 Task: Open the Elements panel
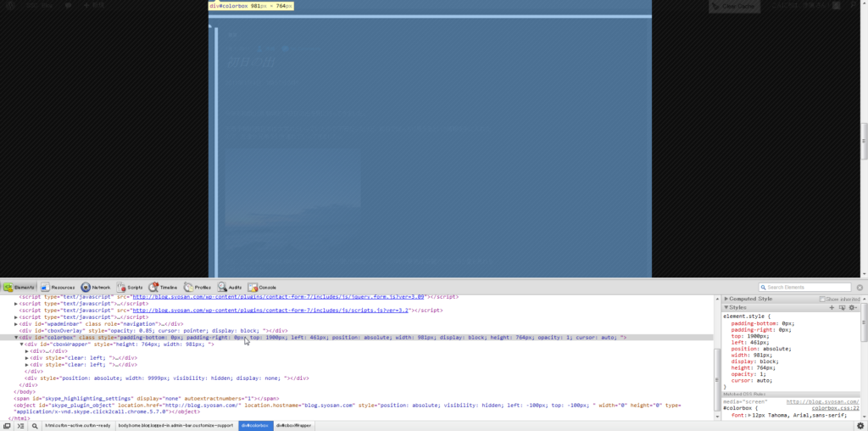(x=19, y=288)
